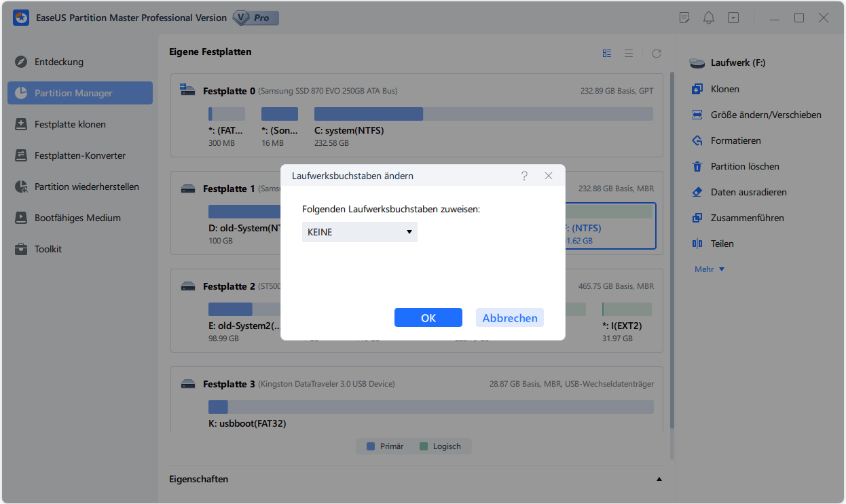Refresh the disk list view
846x504 pixels.
656,52
